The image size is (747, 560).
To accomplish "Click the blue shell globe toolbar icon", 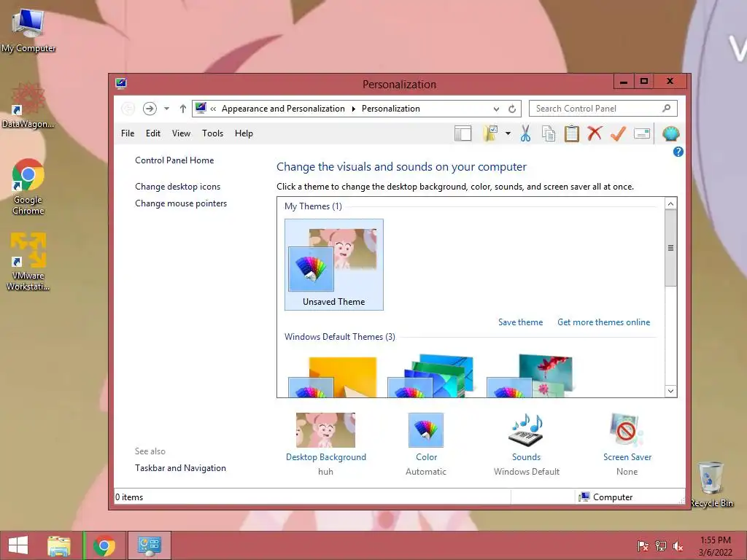I will pyautogui.click(x=671, y=134).
